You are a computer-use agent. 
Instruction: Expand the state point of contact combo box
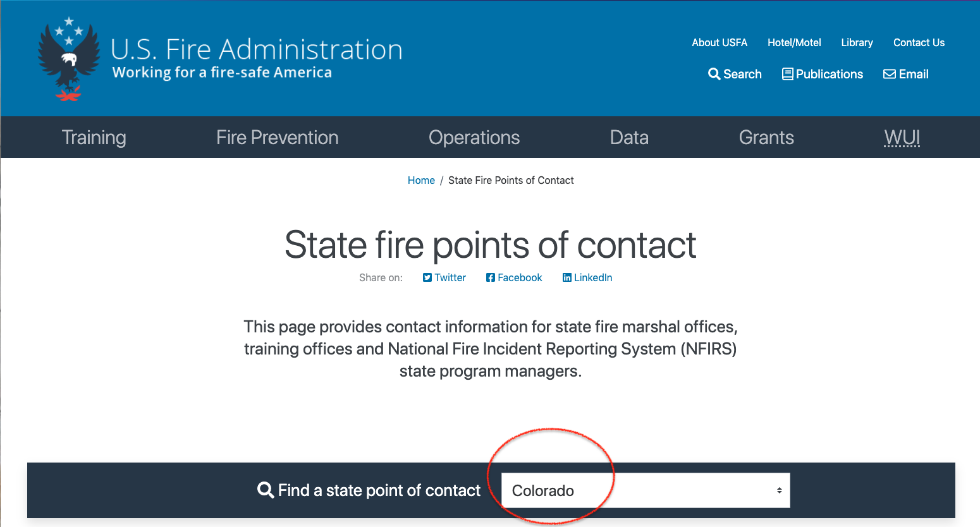pos(645,490)
